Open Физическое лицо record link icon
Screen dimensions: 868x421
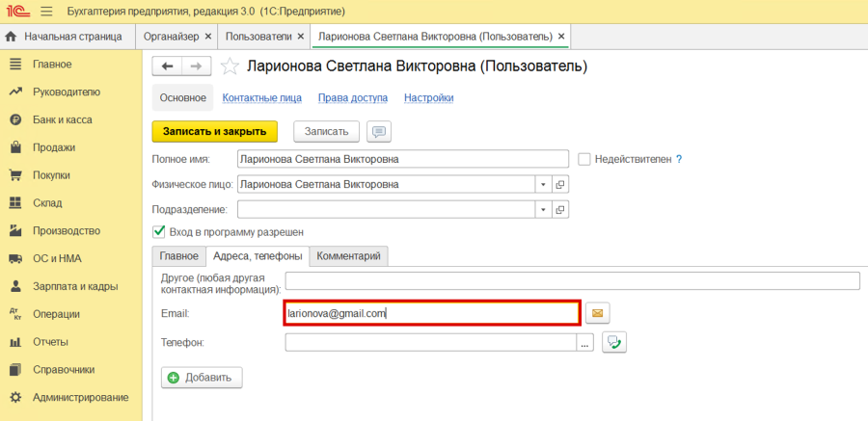559,184
